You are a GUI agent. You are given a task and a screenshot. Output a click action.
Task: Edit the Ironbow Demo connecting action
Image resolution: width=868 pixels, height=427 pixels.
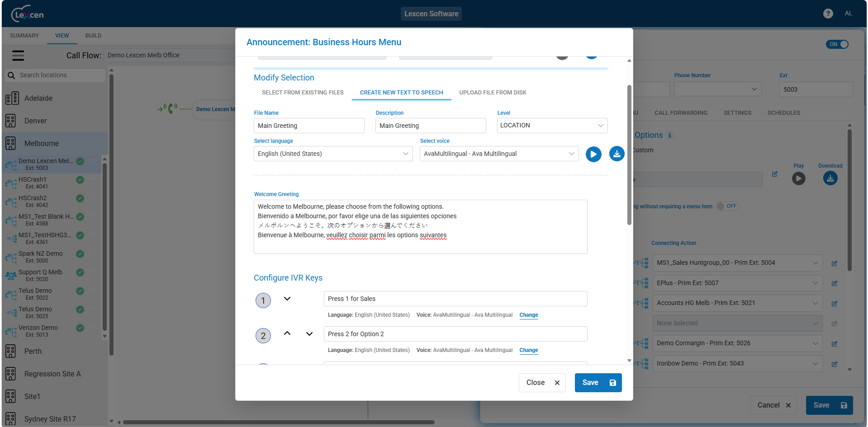pos(835,364)
